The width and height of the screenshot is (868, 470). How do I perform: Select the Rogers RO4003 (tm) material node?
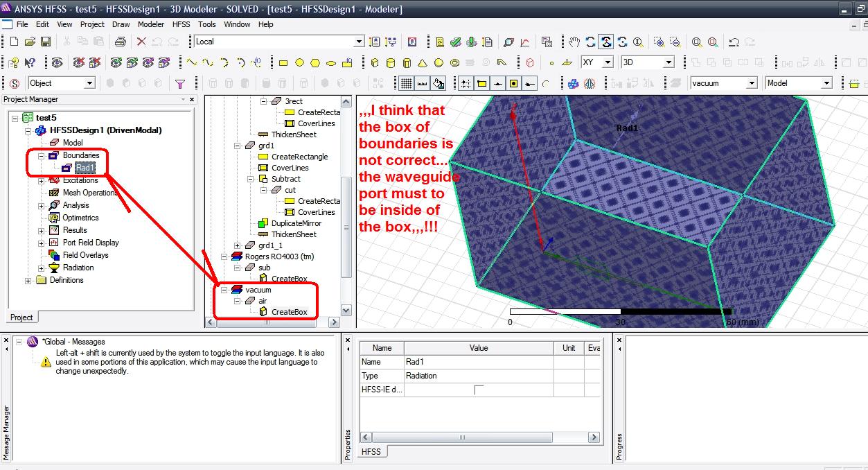[279, 256]
